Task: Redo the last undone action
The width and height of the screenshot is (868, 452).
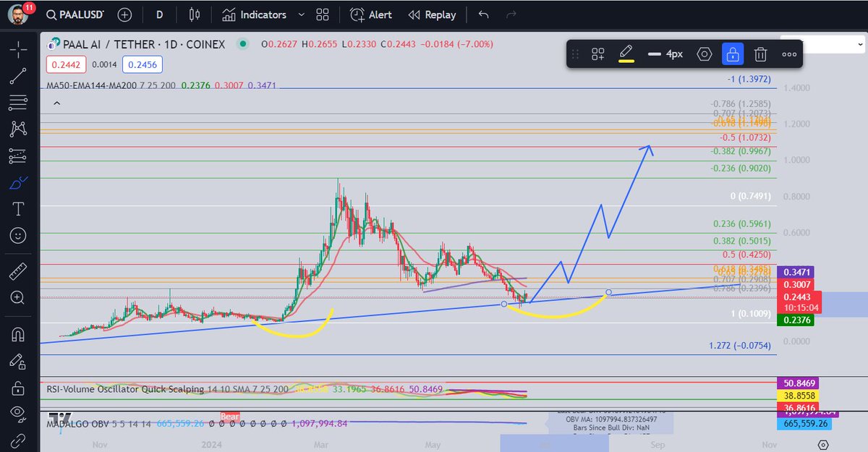Action: coord(511,14)
